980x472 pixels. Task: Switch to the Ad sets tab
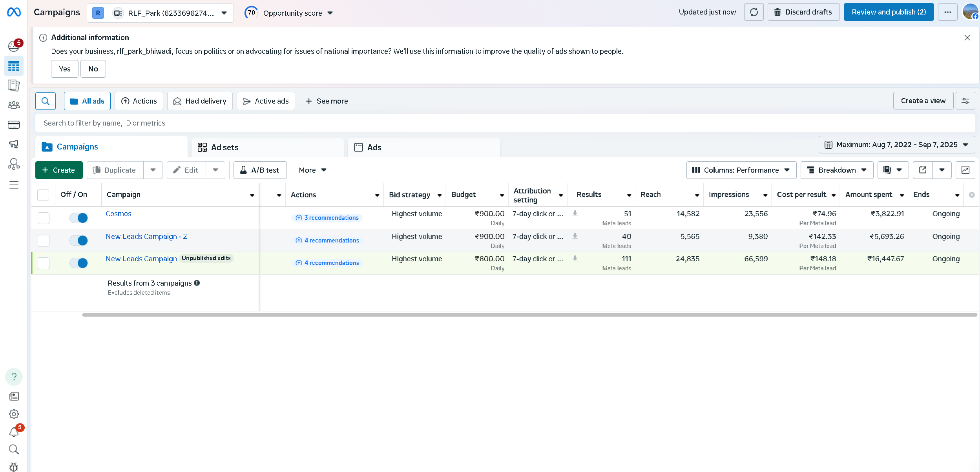point(224,148)
